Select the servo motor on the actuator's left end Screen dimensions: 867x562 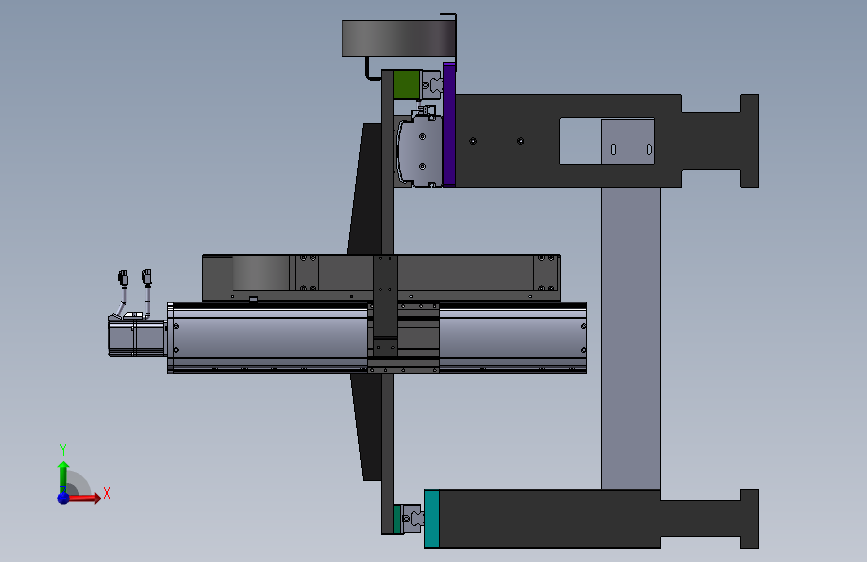click(137, 337)
